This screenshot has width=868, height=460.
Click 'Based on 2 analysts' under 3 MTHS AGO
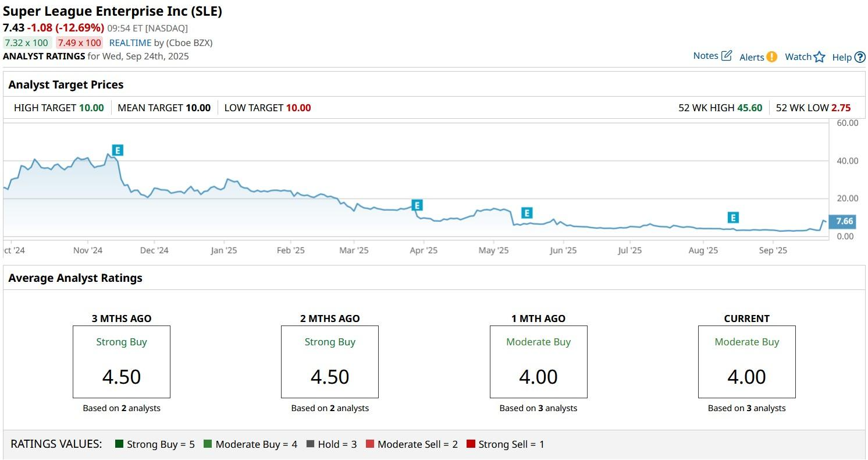(122, 408)
